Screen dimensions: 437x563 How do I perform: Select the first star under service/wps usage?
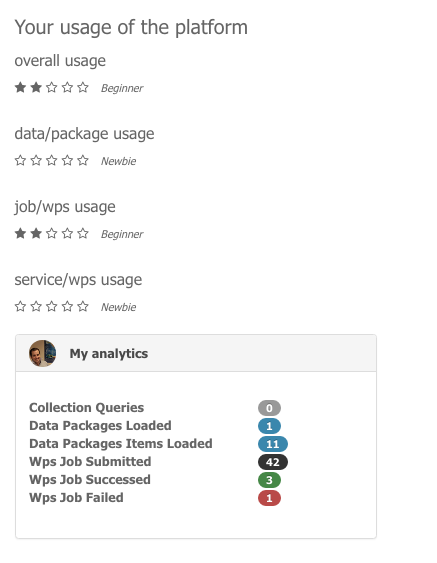tap(20, 306)
